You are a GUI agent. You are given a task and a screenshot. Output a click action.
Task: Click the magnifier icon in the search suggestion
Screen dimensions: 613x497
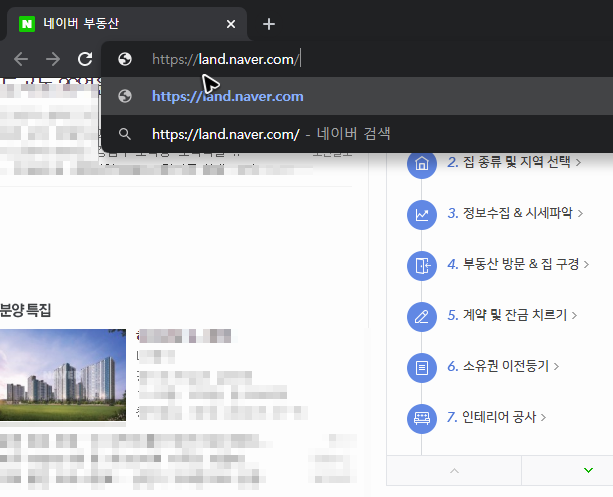[125, 134]
